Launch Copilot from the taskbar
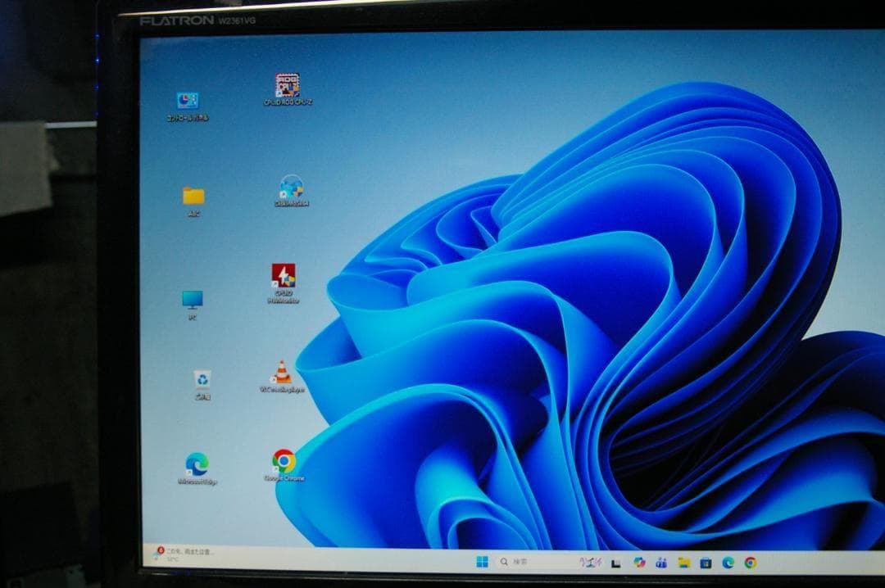 638,562
